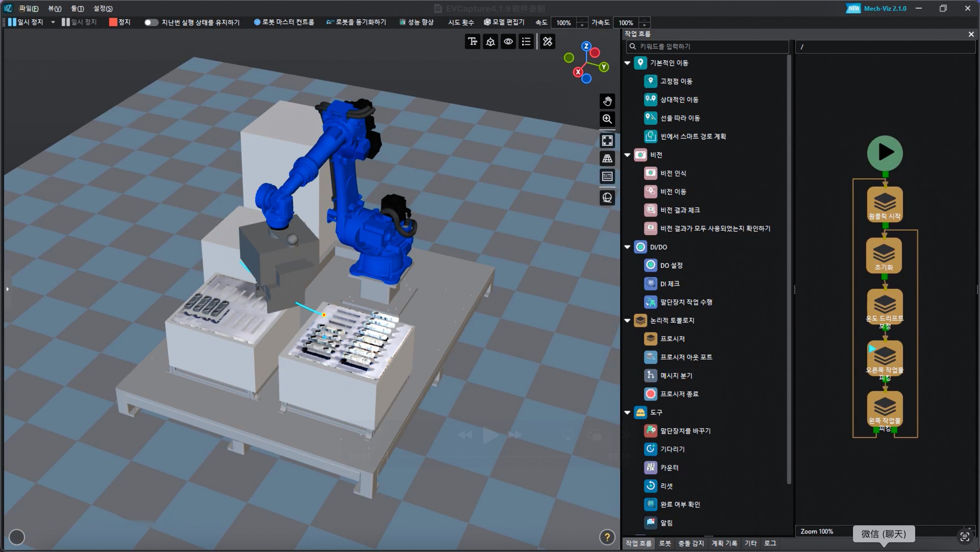The image size is (980, 552).
Task: Click the 속도 percentage spinner field
Action: 564,23
